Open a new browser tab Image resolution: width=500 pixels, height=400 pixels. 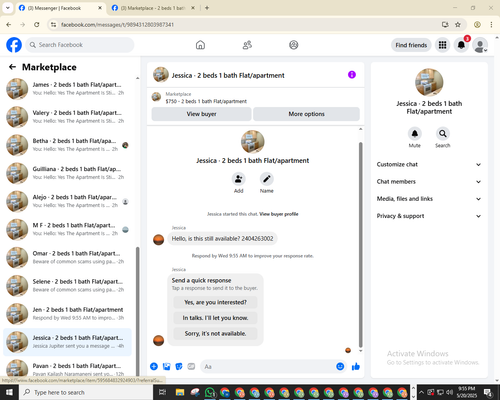click(x=207, y=8)
